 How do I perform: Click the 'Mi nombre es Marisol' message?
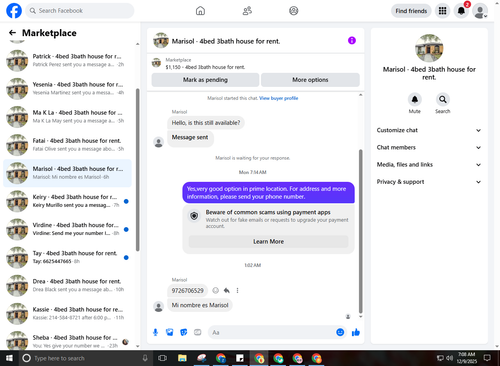[x=200, y=305]
